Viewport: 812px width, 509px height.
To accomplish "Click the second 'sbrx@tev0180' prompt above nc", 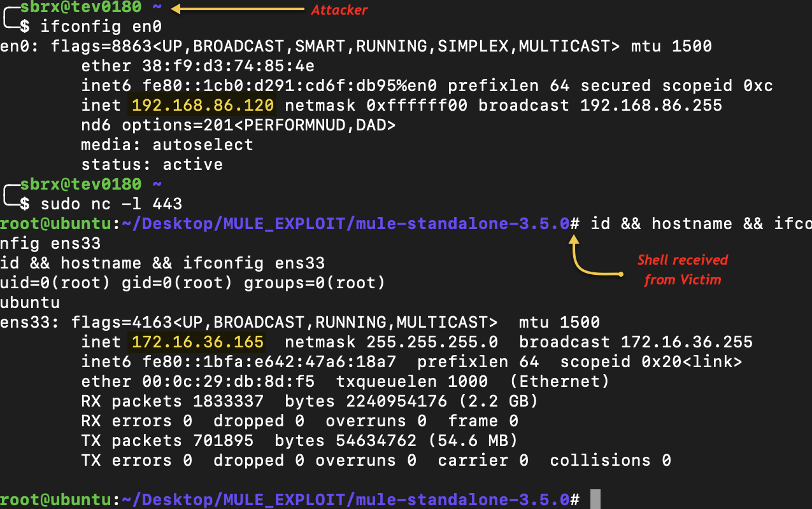I will pyautogui.click(x=81, y=185).
